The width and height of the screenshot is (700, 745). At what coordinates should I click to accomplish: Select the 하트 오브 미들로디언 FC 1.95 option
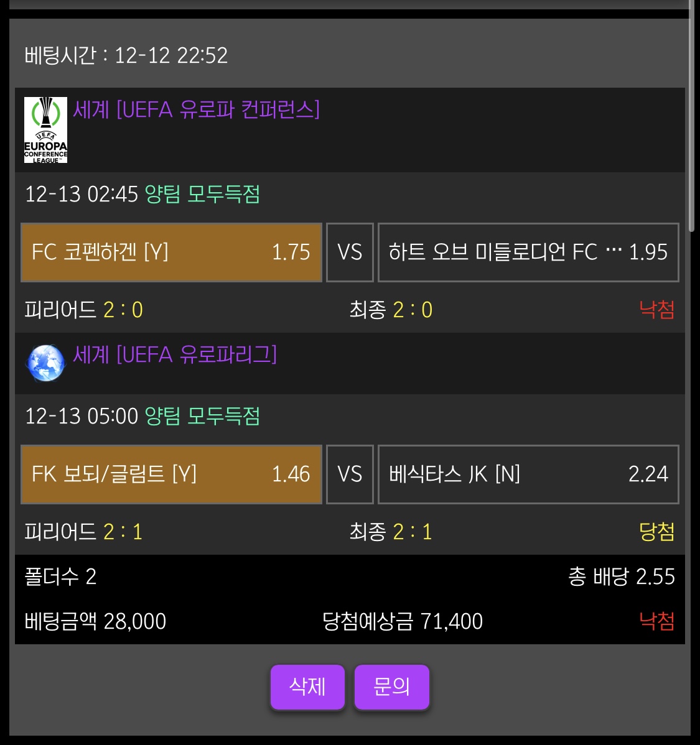point(528,252)
